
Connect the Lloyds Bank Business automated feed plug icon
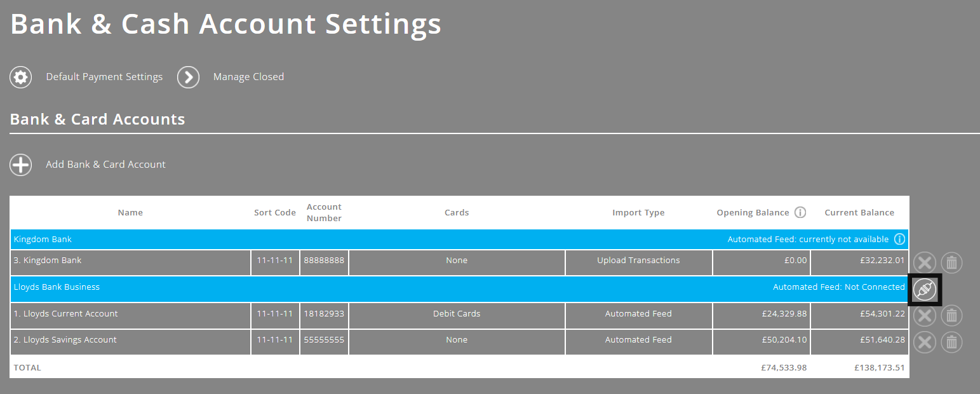click(x=924, y=289)
